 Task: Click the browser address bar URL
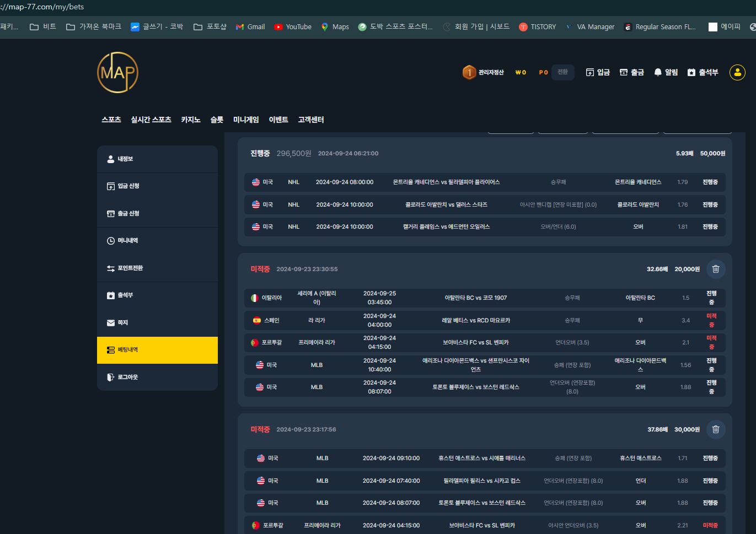click(x=42, y=7)
